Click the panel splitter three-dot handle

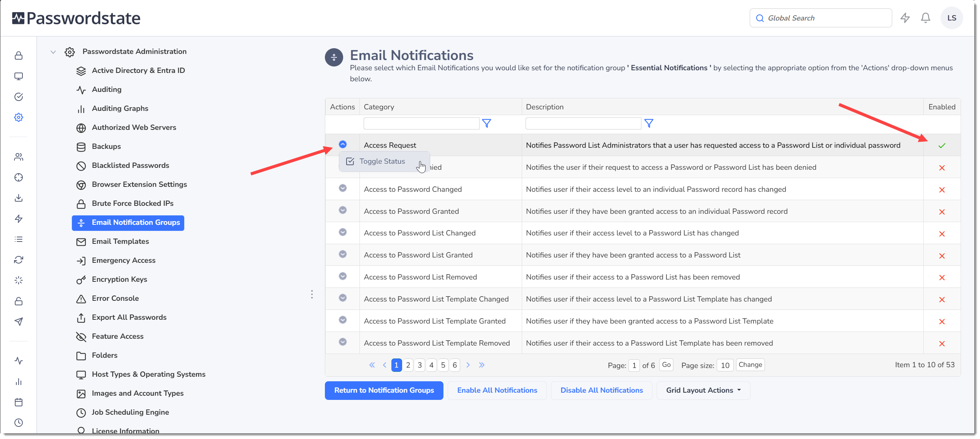point(312,295)
